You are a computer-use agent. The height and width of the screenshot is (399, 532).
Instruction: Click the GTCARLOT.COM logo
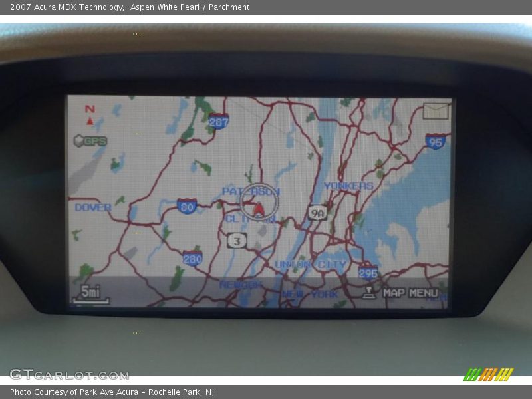coord(70,374)
